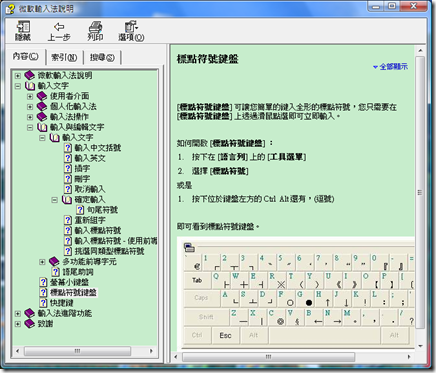436x373 pixels.
Task: Click the page icon beside 句尾符號
Action: (x=80, y=210)
